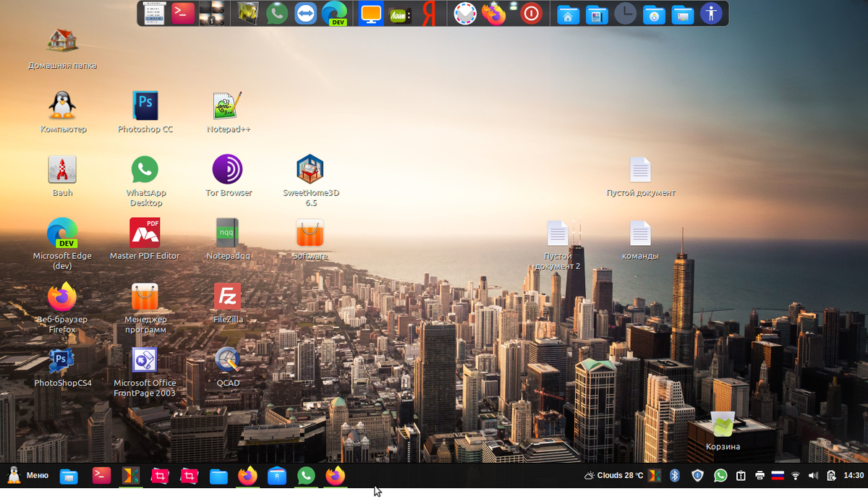Select the Notepadqq desktop icon

tap(228, 233)
